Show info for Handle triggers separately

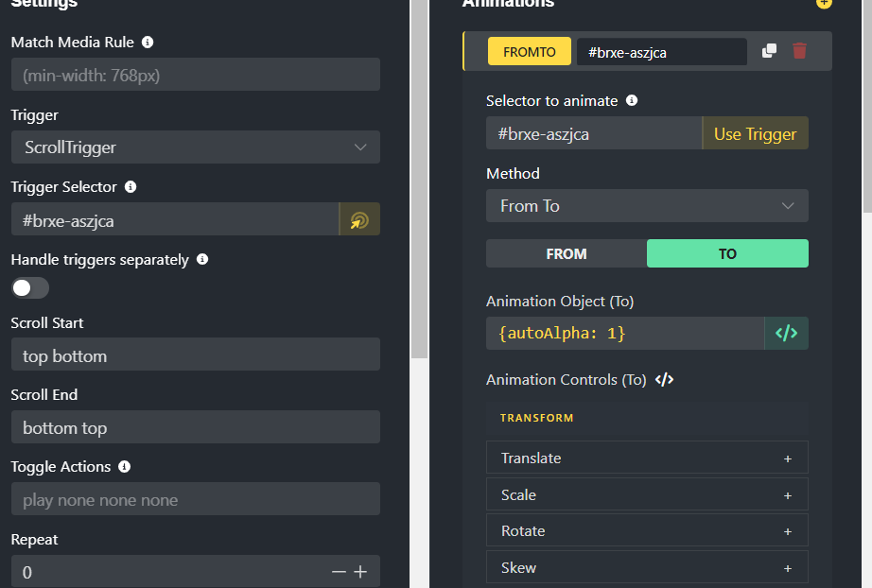coord(202,260)
